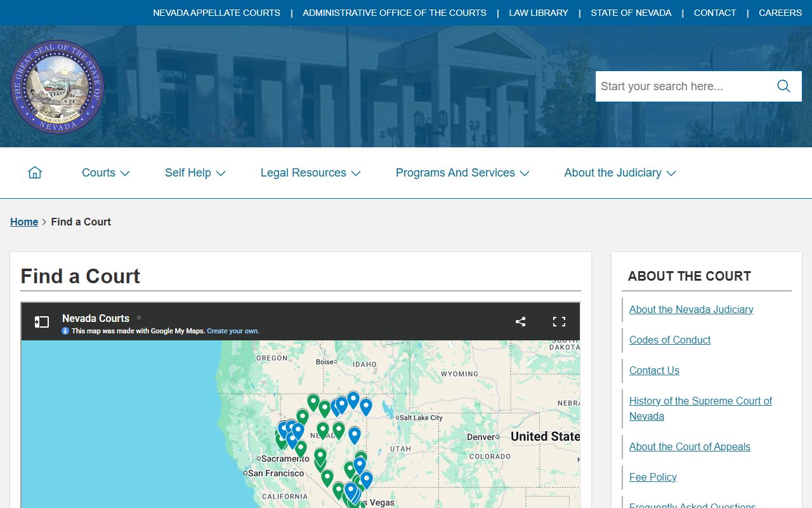Toggle the map legend panel icon
The image size is (812, 508).
42,322
